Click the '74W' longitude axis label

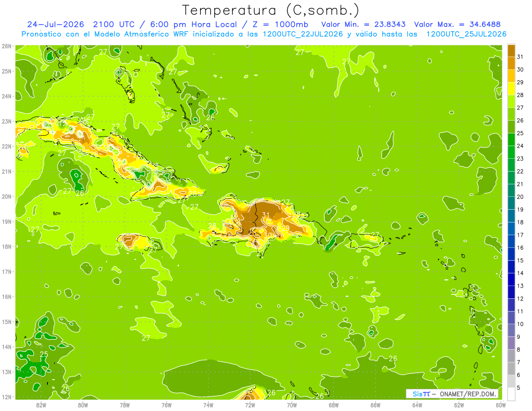coord(208,405)
